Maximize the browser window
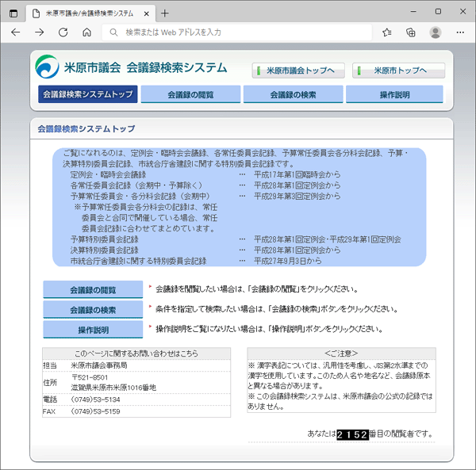The height and width of the screenshot is (470, 476). [438, 12]
